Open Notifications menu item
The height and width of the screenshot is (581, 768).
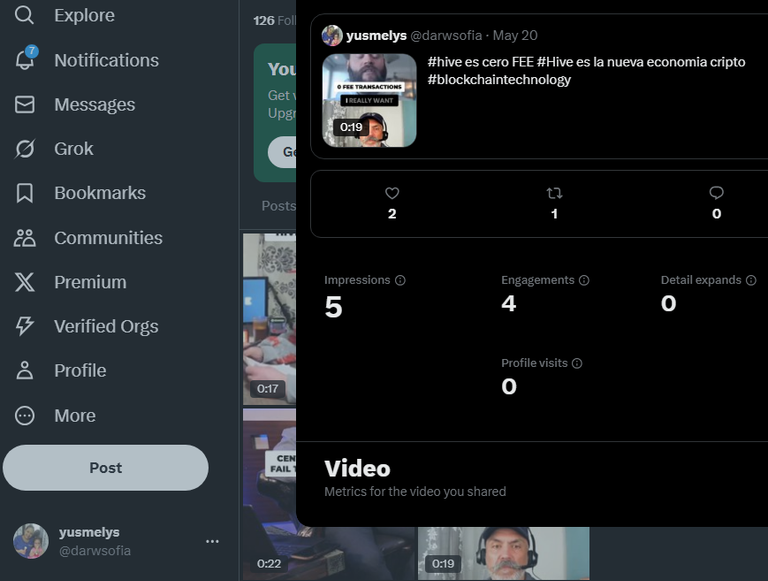tap(106, 60)
